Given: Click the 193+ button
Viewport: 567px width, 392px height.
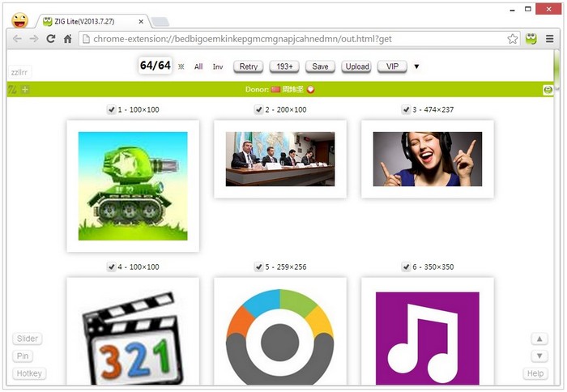Looking at the screenshot, I should (284, 66).
